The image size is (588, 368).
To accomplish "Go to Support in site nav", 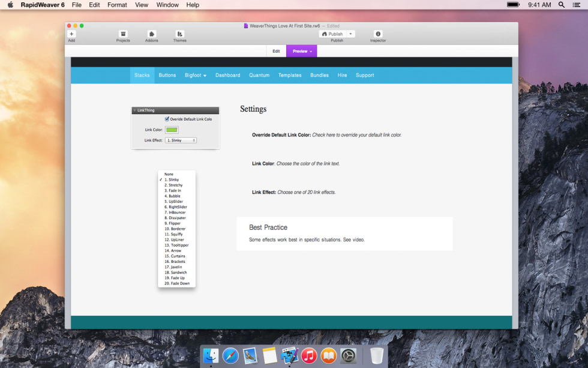I will (365, 75).
